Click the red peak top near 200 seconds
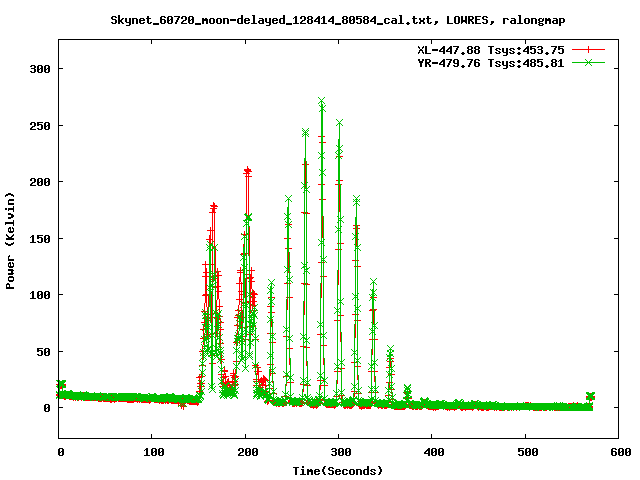Viewport: 640px width, 480px height. (x=247, y=171)
